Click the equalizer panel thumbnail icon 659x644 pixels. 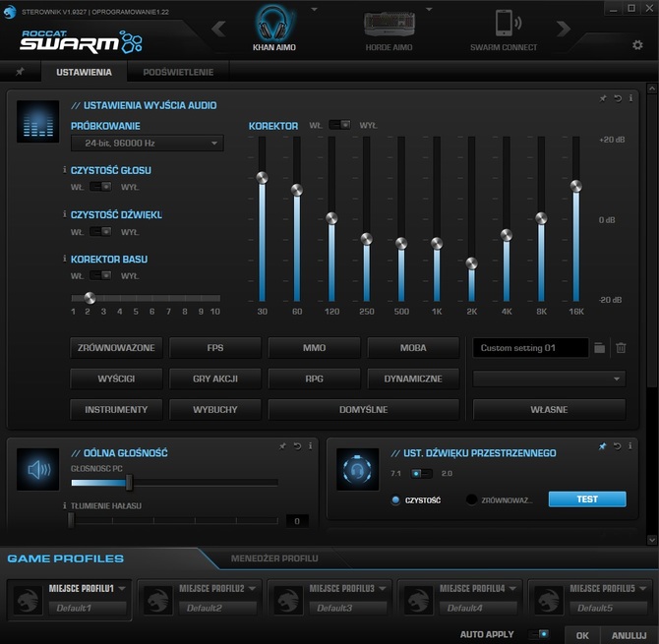pos(37,121)
